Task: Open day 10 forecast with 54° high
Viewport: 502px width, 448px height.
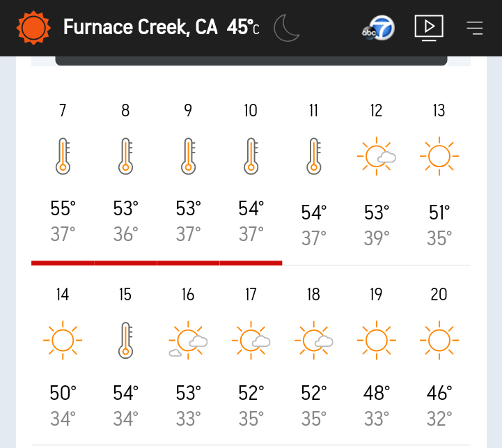Action: pos(251,172)
